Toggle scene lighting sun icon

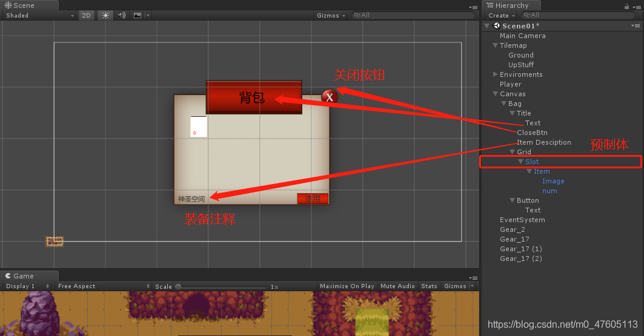(105, 15)
